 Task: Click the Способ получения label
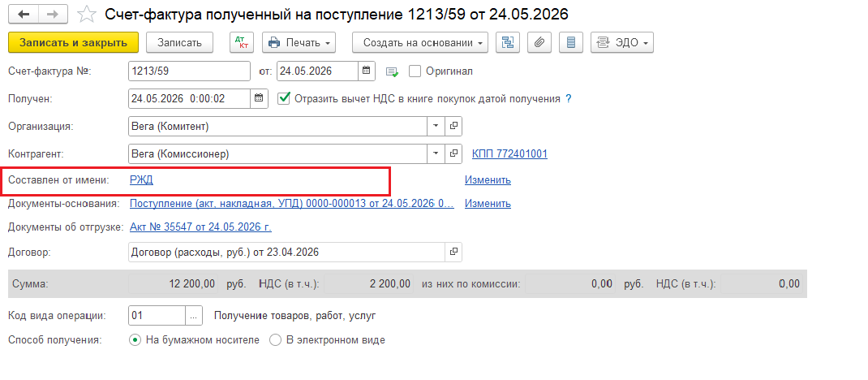click(x=55, y=340)
